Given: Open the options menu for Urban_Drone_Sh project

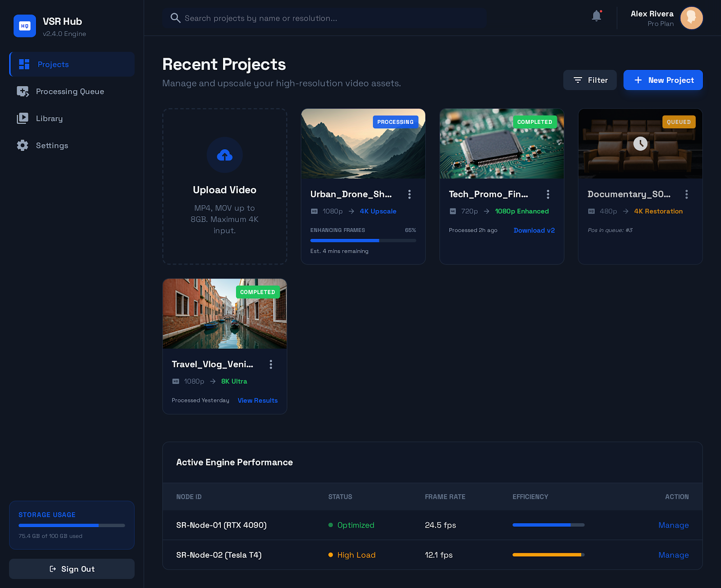Looking at the screenshot, I should click(x=410, y=194).
